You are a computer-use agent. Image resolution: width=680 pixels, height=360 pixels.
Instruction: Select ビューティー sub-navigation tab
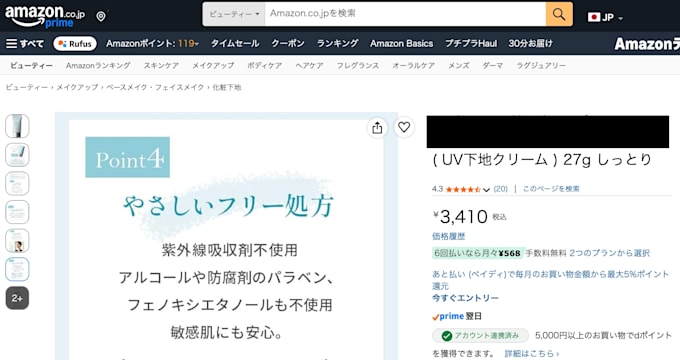[31, 65]
